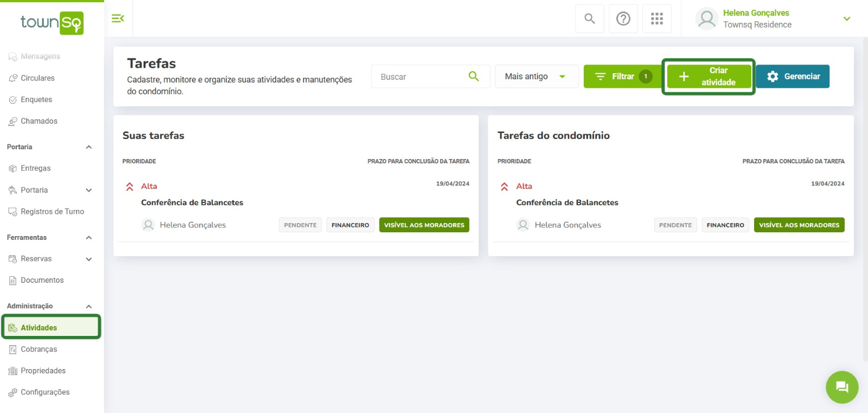
Task: Select Atividades in sidebar
Action: click(x=52, y=327)
